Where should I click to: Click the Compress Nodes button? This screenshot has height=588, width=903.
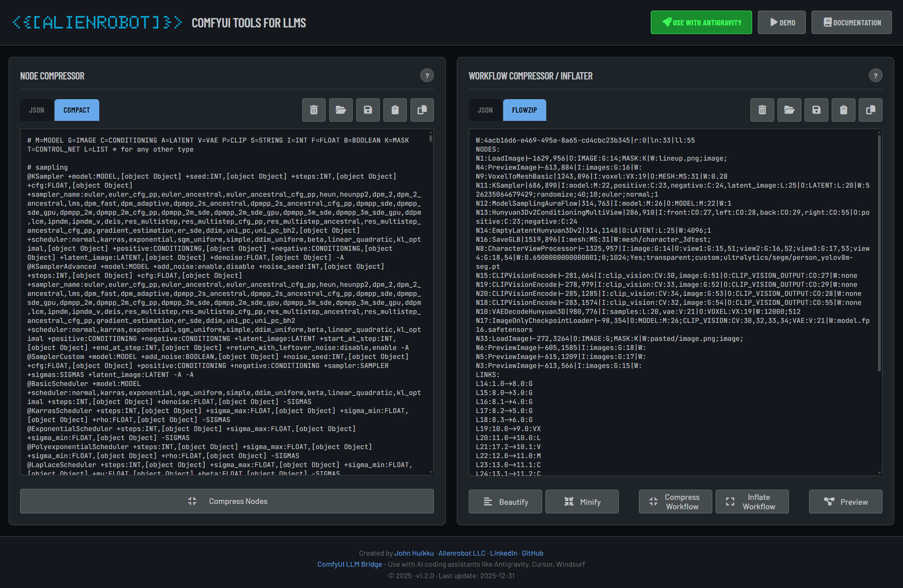[x=227, y=501]
